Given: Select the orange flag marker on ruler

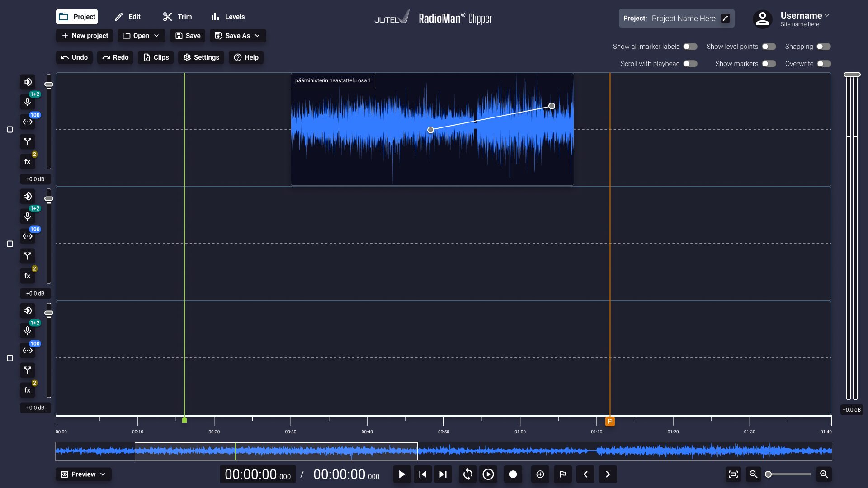Looking at the screenshot, I should [x=610, y=421].
